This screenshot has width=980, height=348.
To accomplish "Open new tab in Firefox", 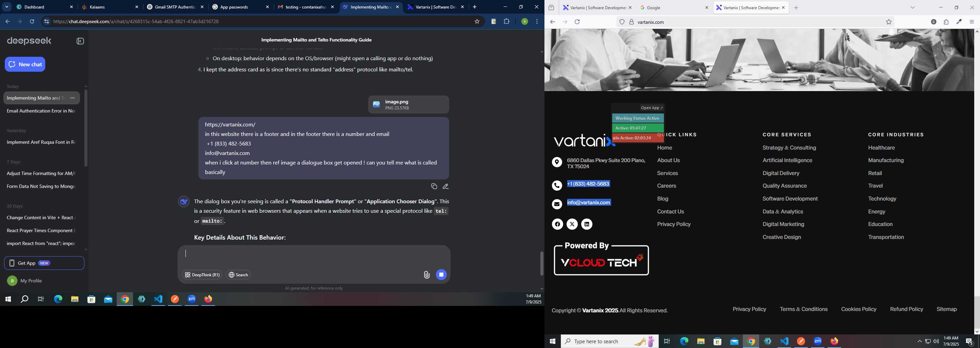I will coord(796,7).
